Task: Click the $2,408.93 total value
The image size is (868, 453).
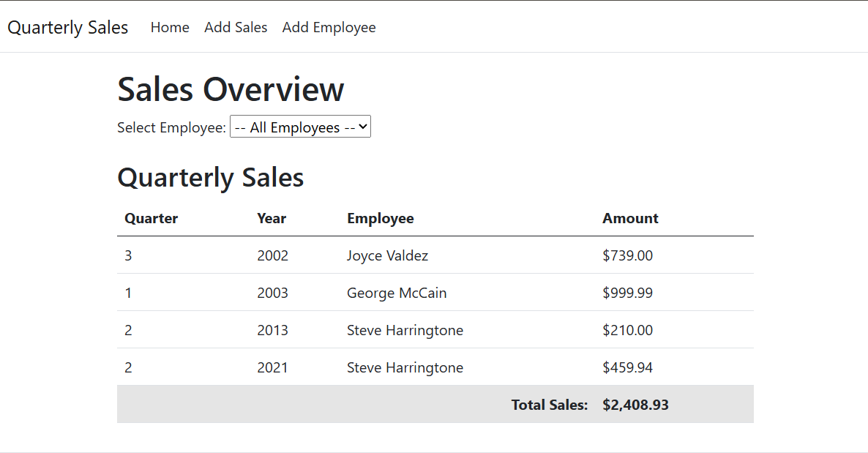Action: tap(635, 405)
